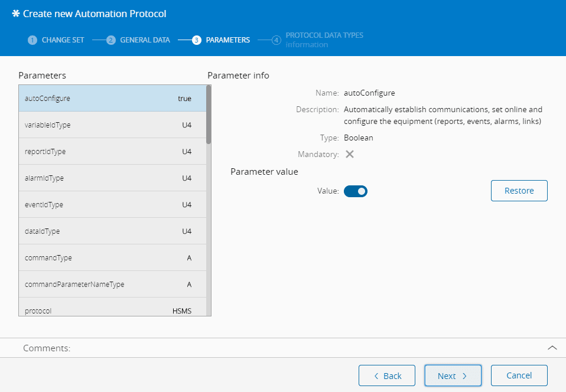Screen dimensions: 566x392
Task: Go to the GENERAL DATA step
Action: pyautogui.click(x=145, y=40)
